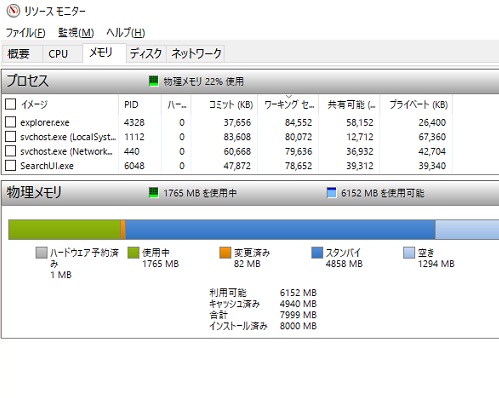This screenshot has height=398, width=499.
Task: Switch to the ディスク tab
Action: [x=146, y=54]
